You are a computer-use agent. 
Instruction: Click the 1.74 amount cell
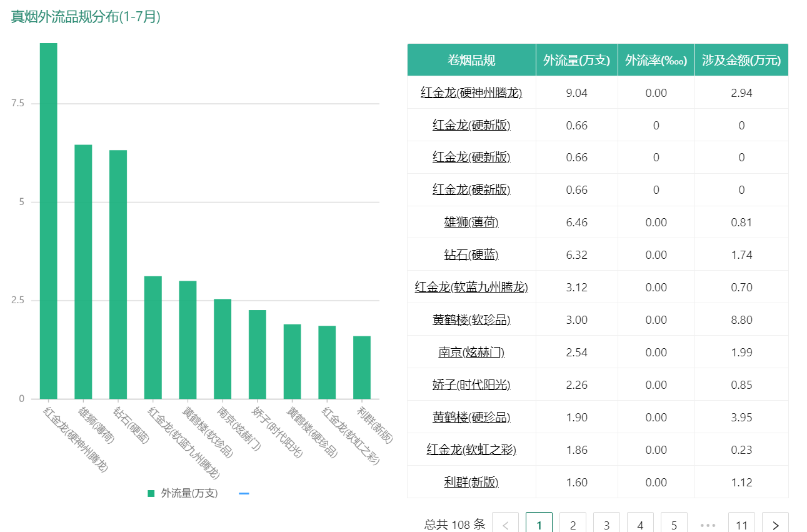[x=741, y=254]
